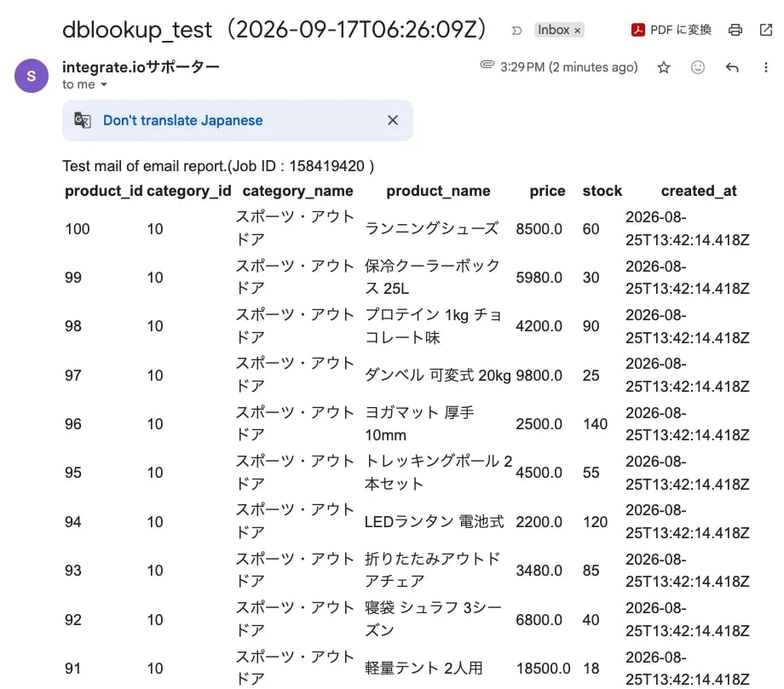The height and width of the screenshot is (689, 784).
Task: Click product_id cell '95'
Action: click(x=73, y=472)
